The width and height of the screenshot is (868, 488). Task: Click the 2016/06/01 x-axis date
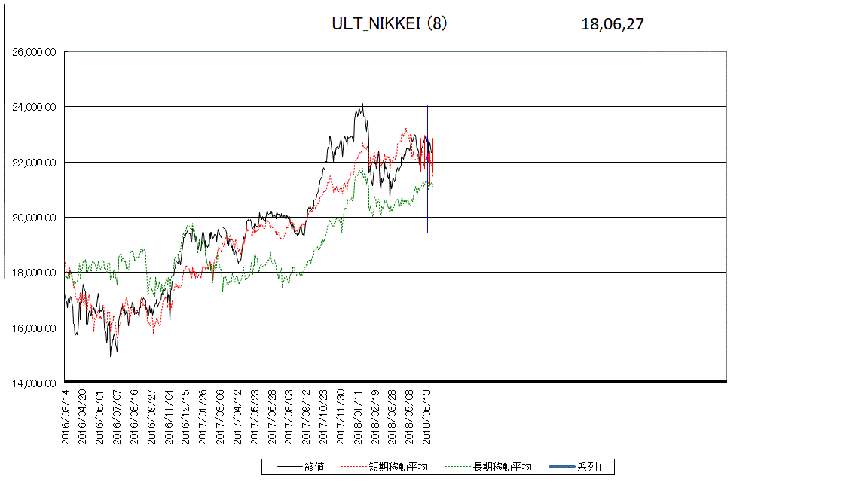[x=99, y=416]
